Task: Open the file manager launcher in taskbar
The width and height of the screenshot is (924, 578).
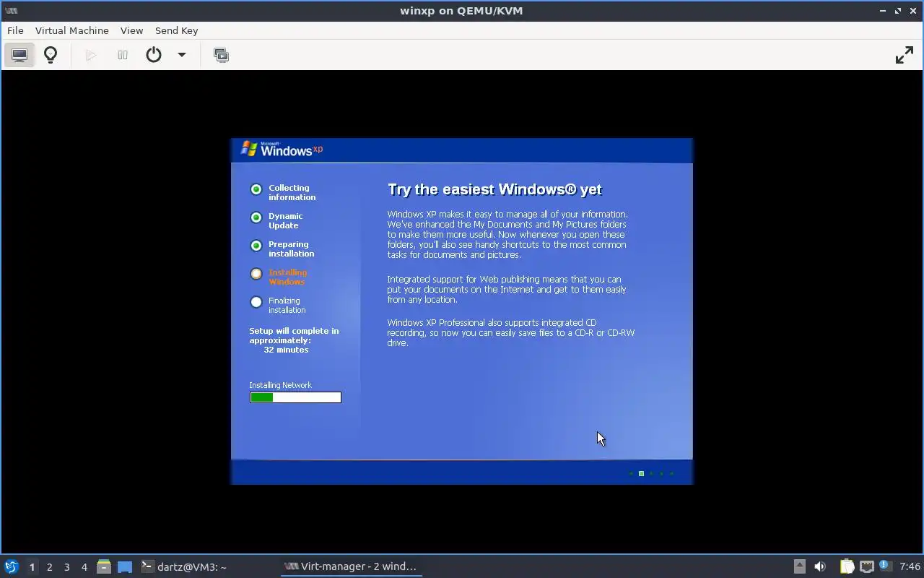Action: pyautogui.click(x=104, y=567)
